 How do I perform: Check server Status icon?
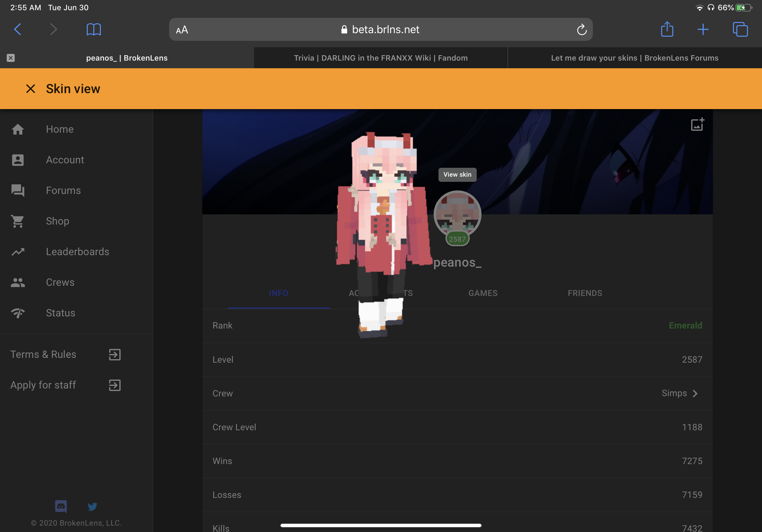[x=18, y=313]
